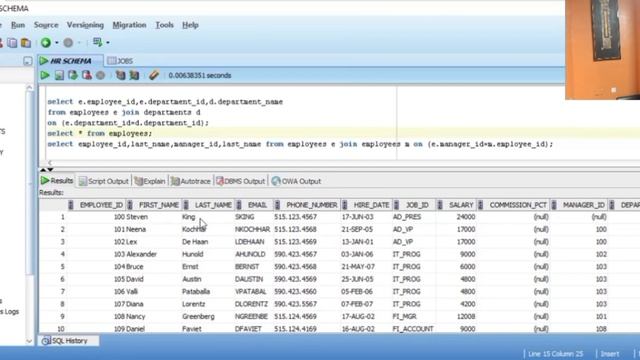
Task: Click the cell containing Steven
Action: 137,217
